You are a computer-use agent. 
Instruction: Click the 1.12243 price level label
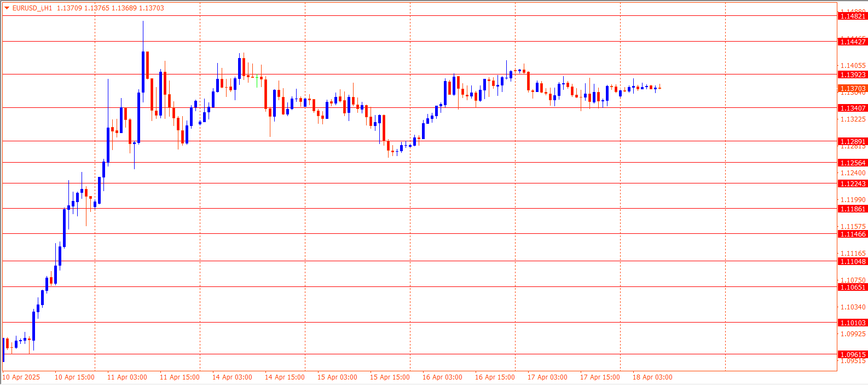tap(853, 184)
